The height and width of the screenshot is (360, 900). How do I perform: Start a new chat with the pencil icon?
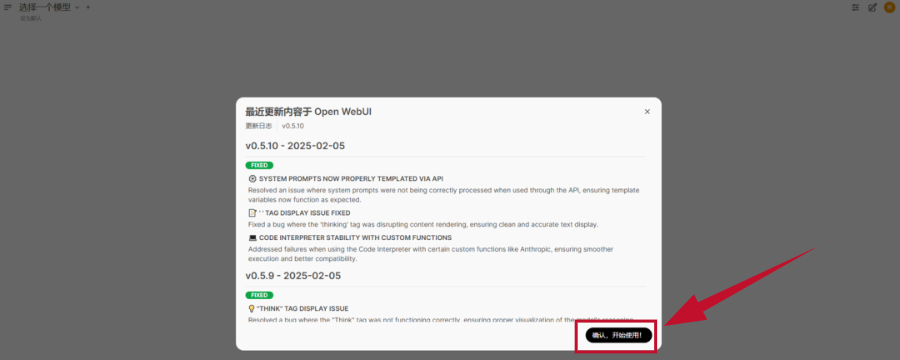point(872,7)
